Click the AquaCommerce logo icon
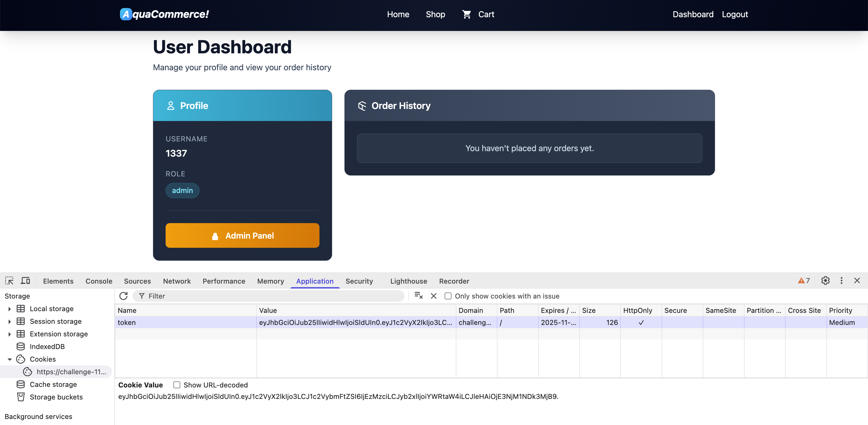This screenshot has width=868, height=425. [x=126, y=14]
